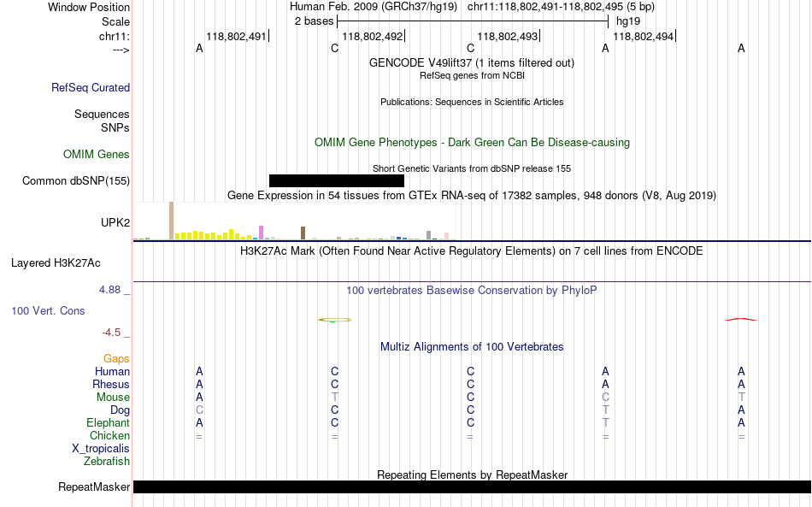812x507 pixels.
Task: Click Multiz Alignments of 100 Vertebrates title
Action: (472, 347)
